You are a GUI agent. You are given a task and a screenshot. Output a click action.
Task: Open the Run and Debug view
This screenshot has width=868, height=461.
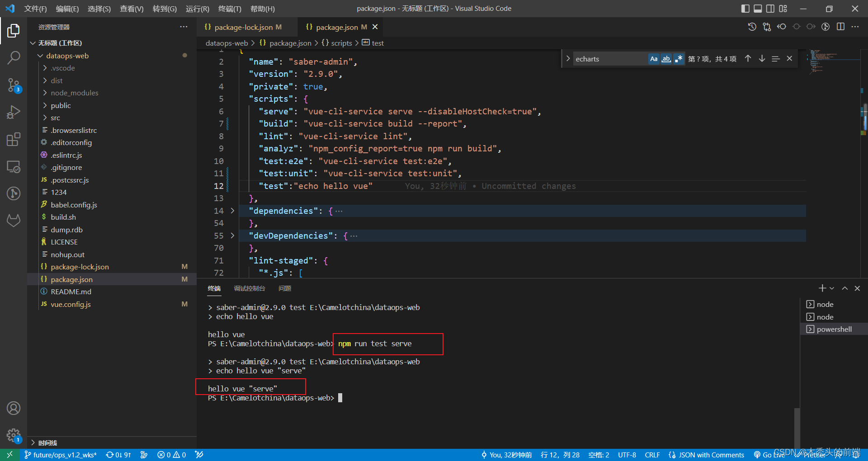(x=14, y=112)
